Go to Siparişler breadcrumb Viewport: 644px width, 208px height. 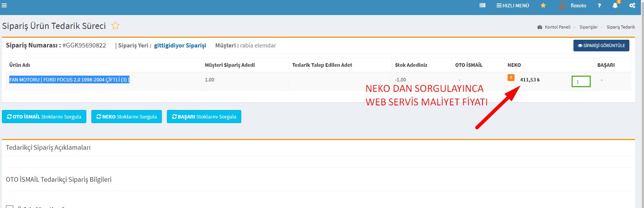(x=589, y=27)
